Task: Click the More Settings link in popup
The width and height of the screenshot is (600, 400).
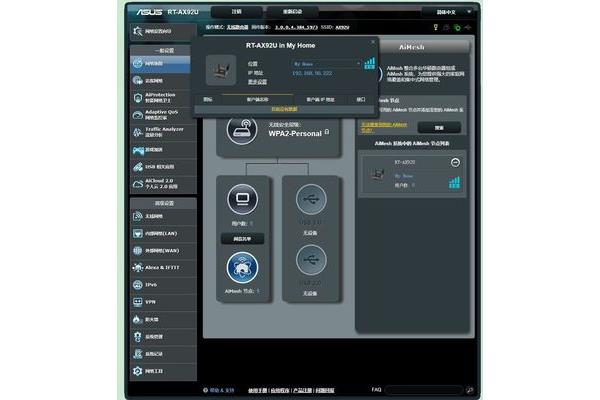Action: tap(258, 82)
